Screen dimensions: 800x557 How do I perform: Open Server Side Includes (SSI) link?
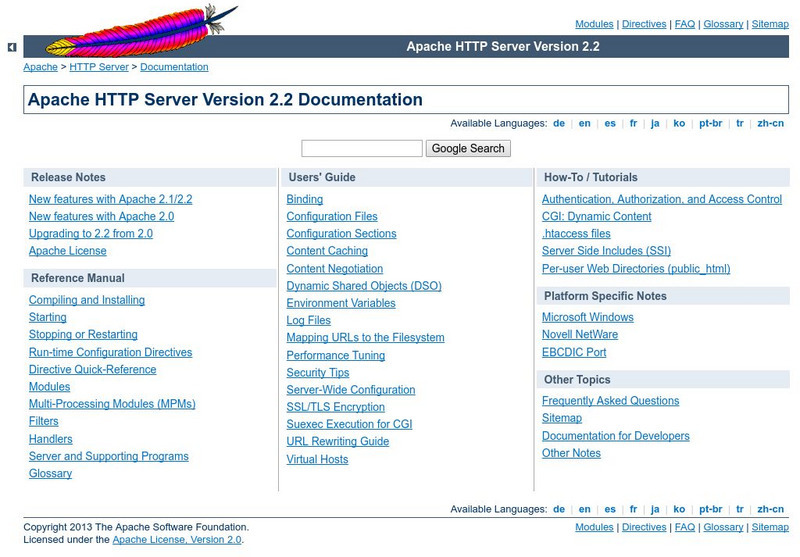pos(606,251)
